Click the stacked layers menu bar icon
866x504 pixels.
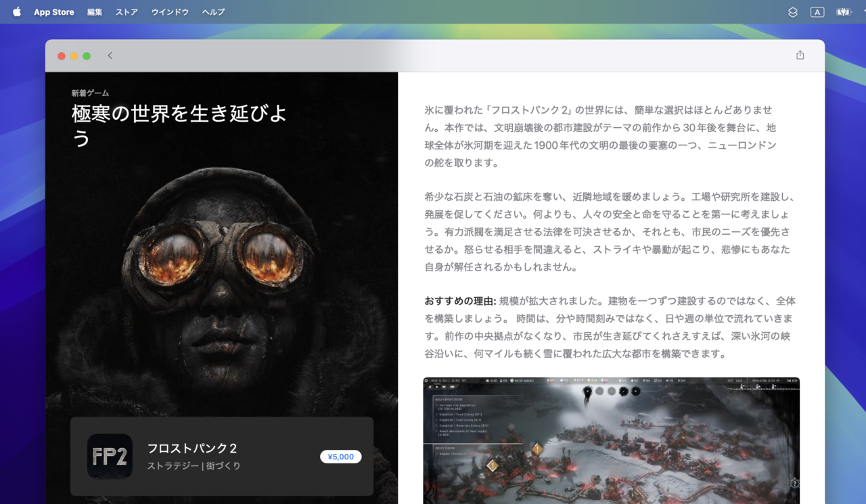(x=793, y=12)
